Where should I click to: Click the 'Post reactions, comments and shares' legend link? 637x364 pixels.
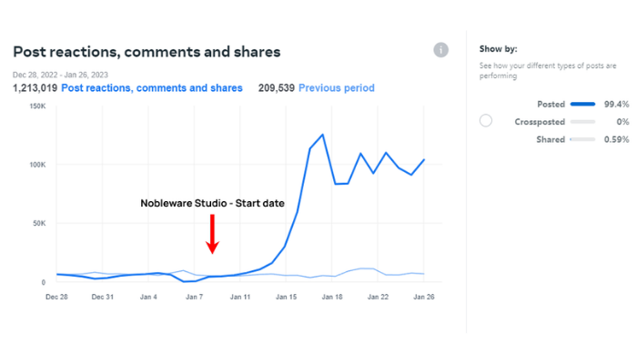pyautogui.click(x=152, y=88)
